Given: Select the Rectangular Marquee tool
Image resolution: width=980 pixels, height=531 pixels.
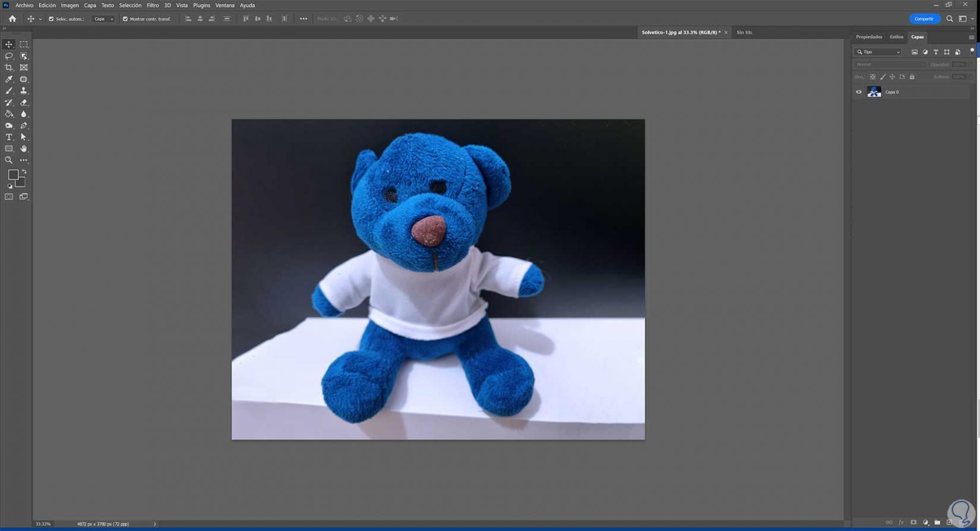Looking at the screenshot, I should [x=24, y=45].
